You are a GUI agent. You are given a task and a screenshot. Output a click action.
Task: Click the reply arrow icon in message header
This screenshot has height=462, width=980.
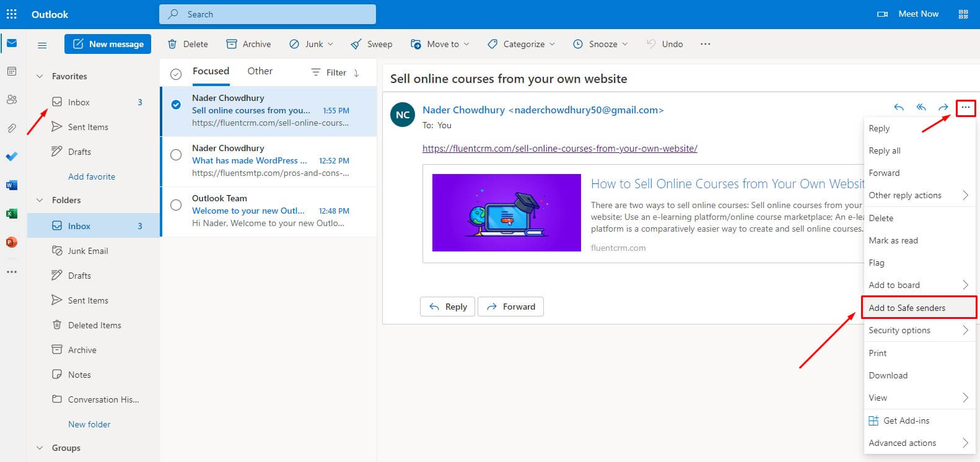click(899, 108)
